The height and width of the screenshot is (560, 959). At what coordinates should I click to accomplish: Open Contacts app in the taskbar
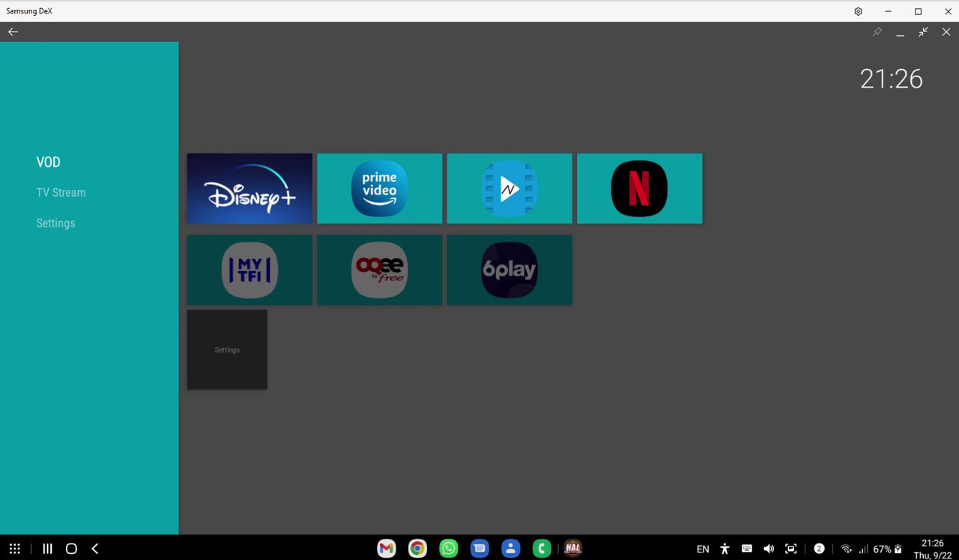[511, 549]
